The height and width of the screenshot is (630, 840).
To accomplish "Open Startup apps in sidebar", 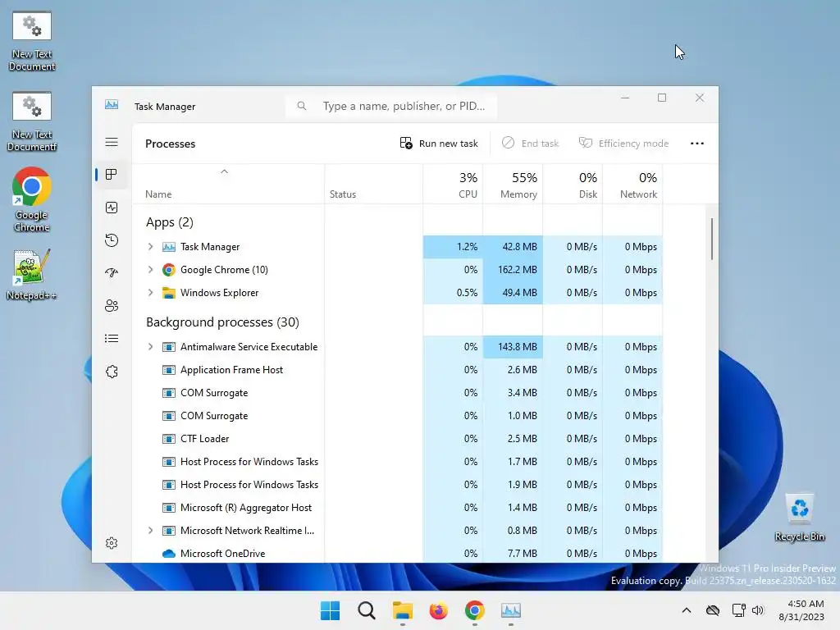I will pyautogui.click(x=112, y=272).
